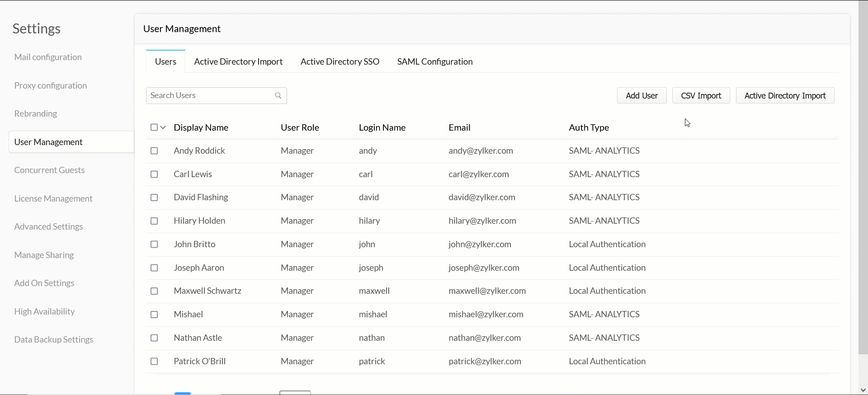Open Mail configuration settings
The height and width of the screenshot is (395, 868).
(48, 57)
